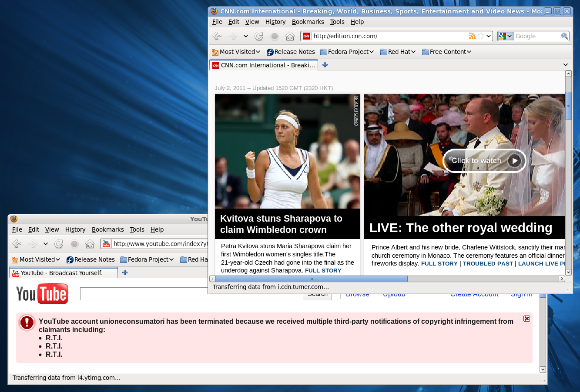Expand Fedora Project bookmark folder in CNN window
Screen dimensions: 580x392
coord(347,52)
